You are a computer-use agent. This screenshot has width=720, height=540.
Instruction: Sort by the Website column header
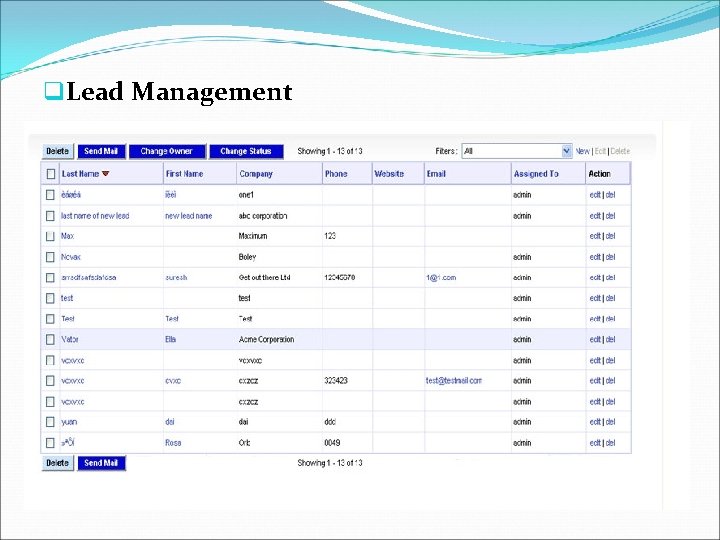(389, 174)
